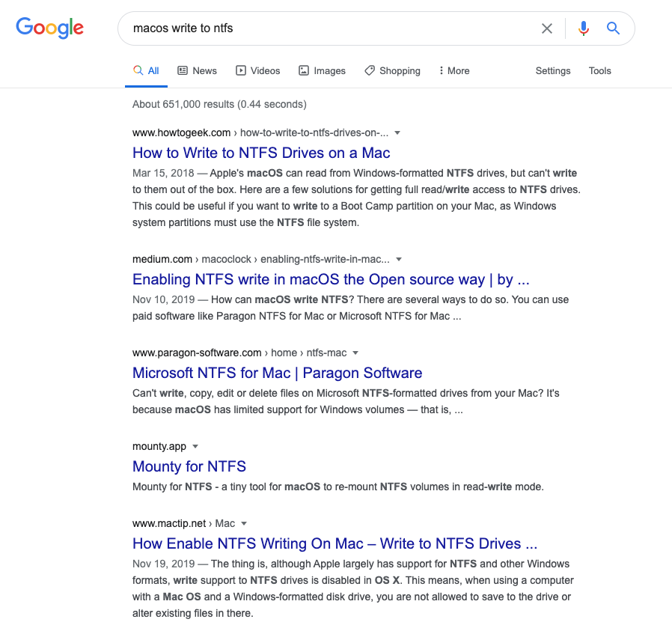Open the 'Mounty for NTFS' result
This screenshot has height=634, width=672.
pyautogui.click(x=189, y=466)
